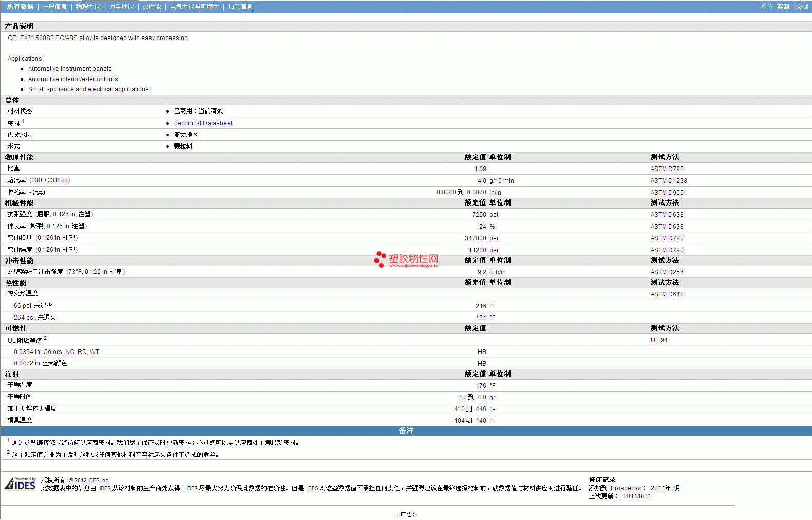Click ASTM D648 test method

667,294
